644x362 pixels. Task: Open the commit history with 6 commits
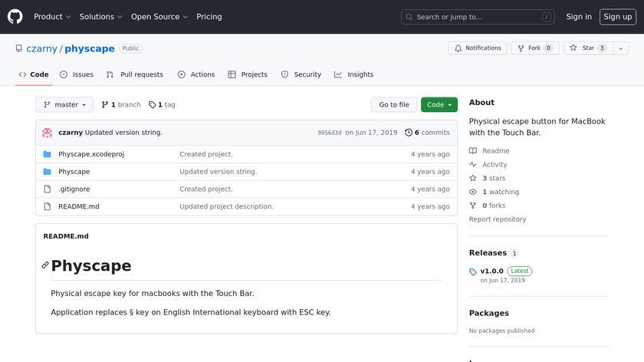tap(427, 133)
